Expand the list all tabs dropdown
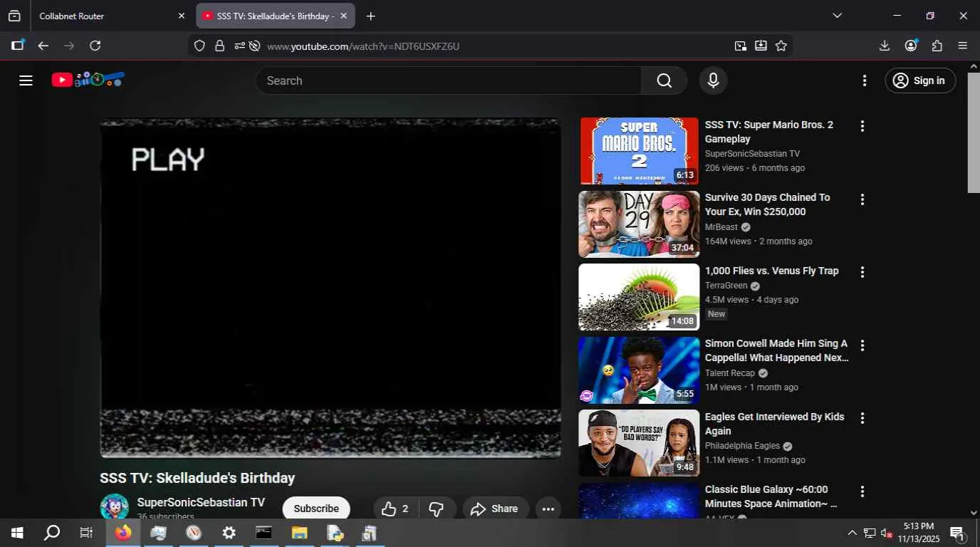 pos(838,16)
